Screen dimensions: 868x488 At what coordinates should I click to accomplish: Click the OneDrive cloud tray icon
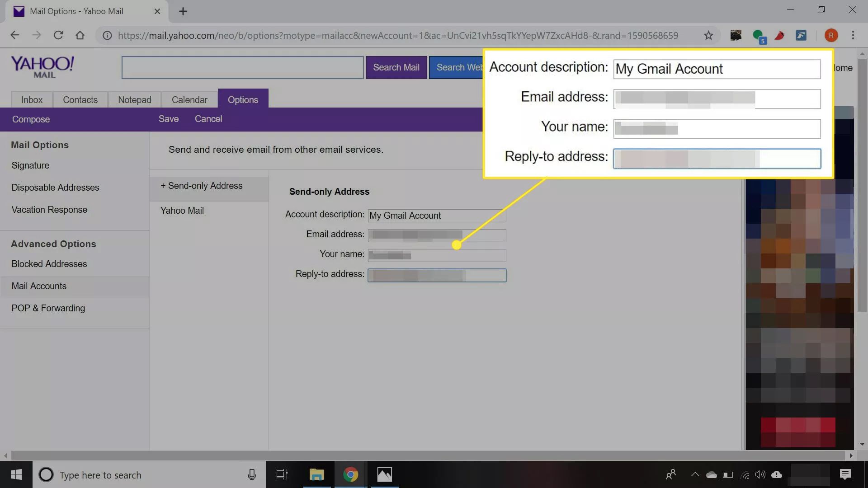coord(711,474)
